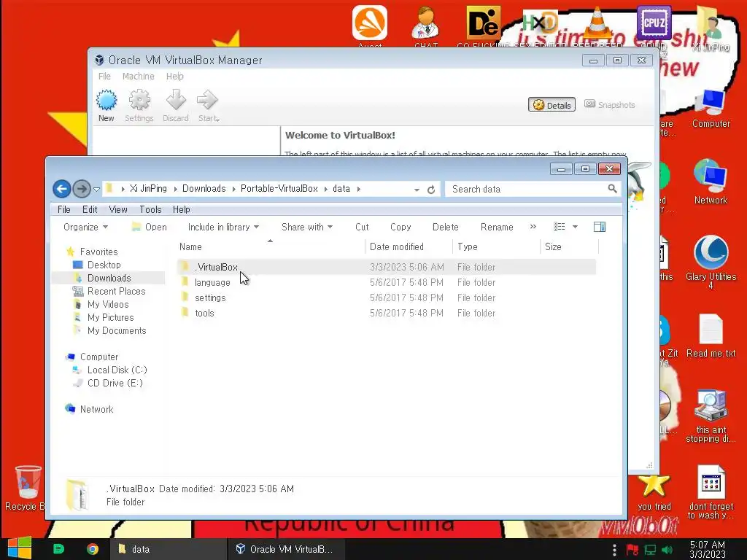Refresh the data folder view
The image size is (747, 560).
[431, 190]
